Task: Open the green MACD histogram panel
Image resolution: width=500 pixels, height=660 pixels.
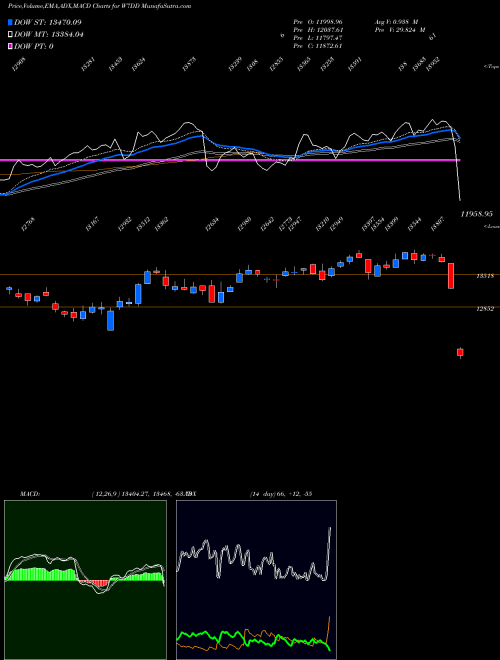Action: pyautogui.click(x=85, y=580)
